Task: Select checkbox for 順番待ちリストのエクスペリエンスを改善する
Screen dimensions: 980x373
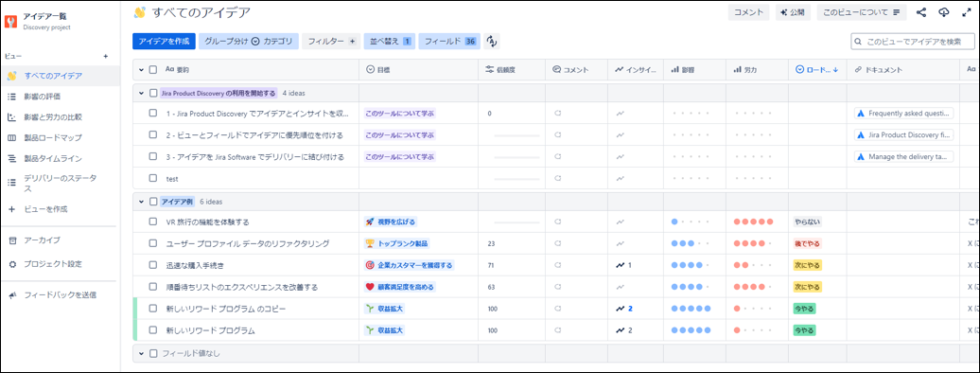Action: pos(153,287)
